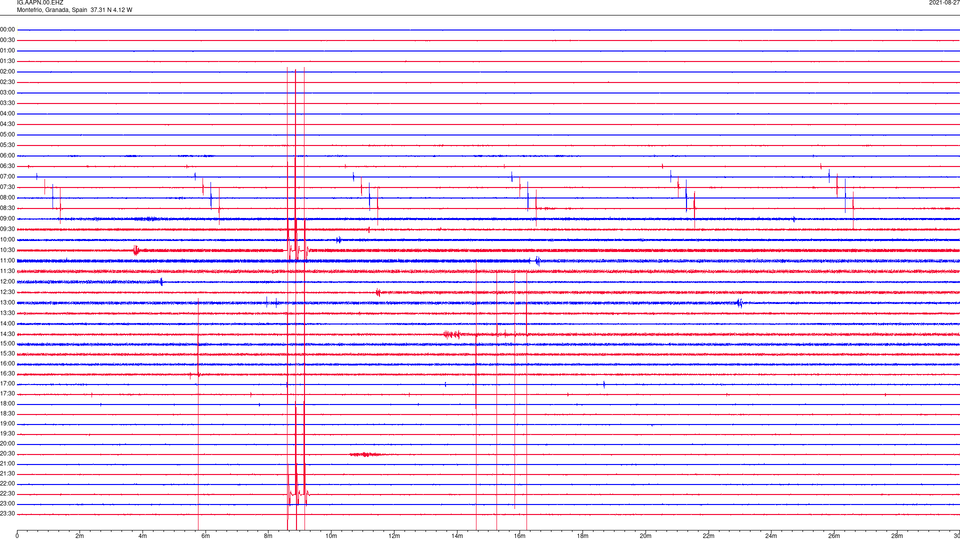Viewport: 960px width, 540px height.
Task: Click the 22:30 helicorder row label
Action: pyautogui.click(x=8, y=493)
